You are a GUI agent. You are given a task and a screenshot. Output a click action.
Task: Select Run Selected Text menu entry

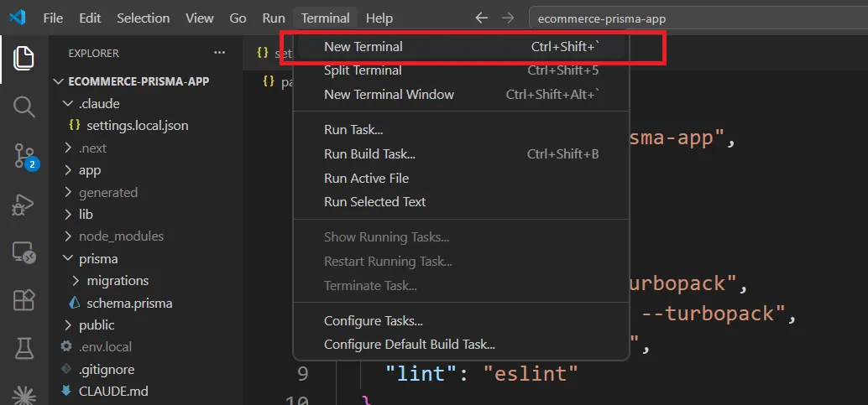coord(462,202)
